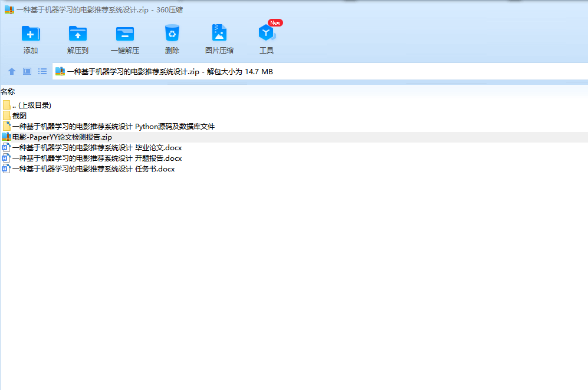The image size is (588, 390).
Task: Click the Word icon of 开题报告.docx
Action: 6,158
